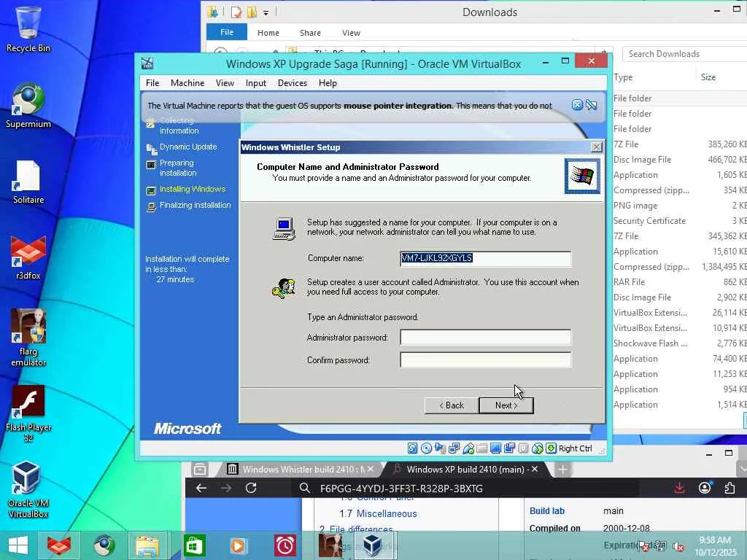Click the Computer name field

click(485, 258)
